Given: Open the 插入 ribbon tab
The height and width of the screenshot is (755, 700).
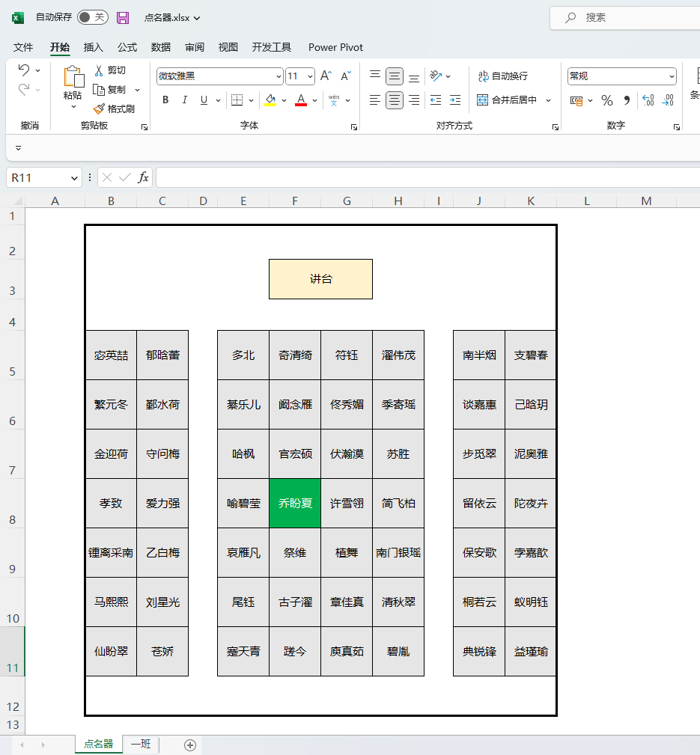Looking at the screenshot, I should tap(93, 47).
